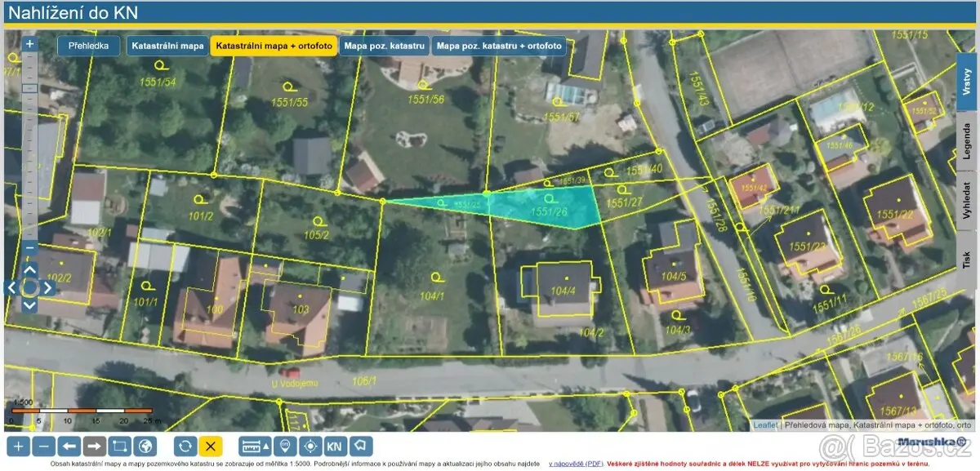The height and width of the screenshot is (471, 980).
Task: Click parcel label 104/4 on house
Action: [563, 291]
